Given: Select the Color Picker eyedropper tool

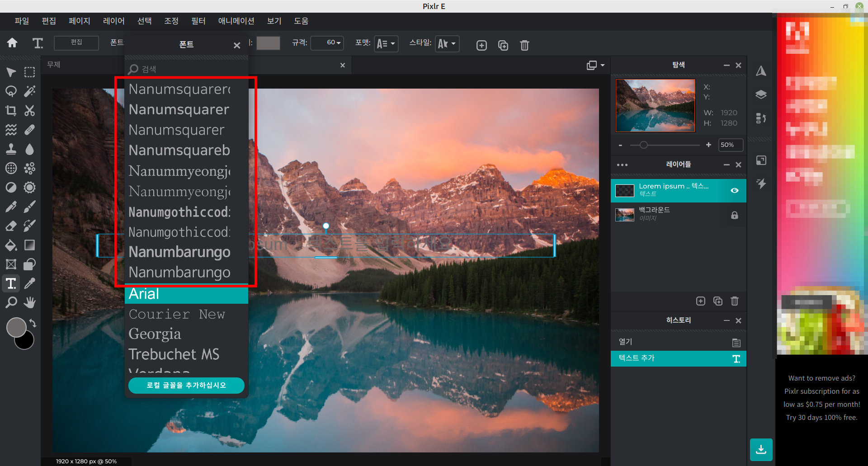Looking at the screenshot, I should pos(30,283).
